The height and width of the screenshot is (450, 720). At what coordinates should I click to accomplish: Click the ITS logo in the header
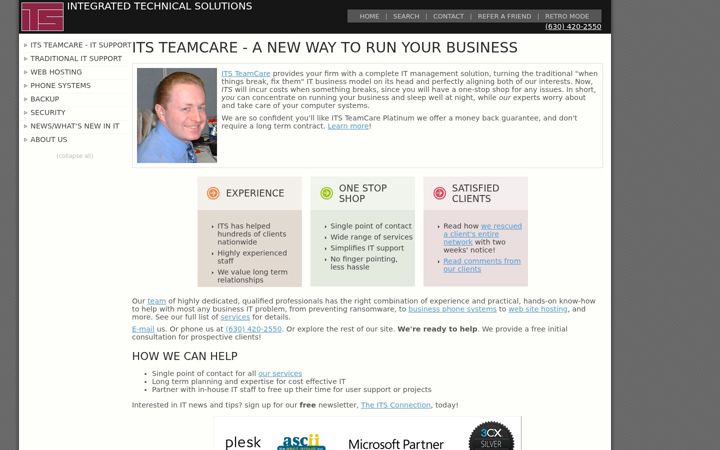[x=42, y=17]
